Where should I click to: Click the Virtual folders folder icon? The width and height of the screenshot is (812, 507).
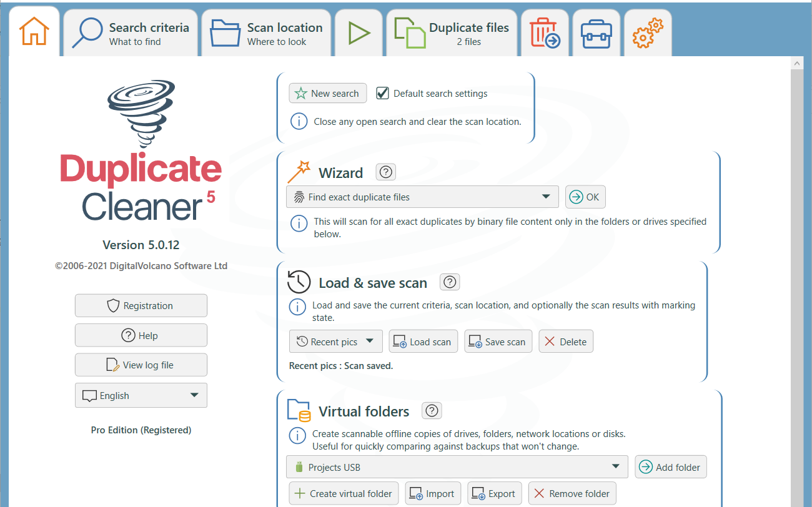pos(299,410)
